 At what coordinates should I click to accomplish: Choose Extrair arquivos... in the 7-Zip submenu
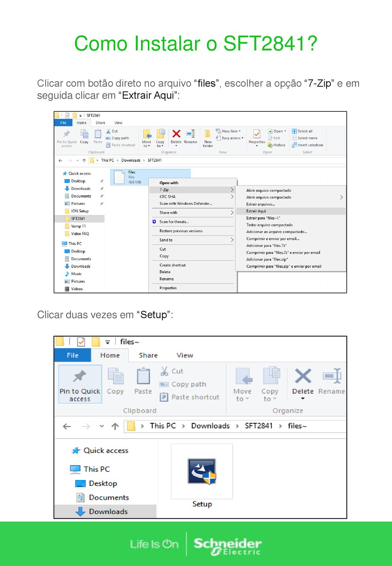pos(291,204)
